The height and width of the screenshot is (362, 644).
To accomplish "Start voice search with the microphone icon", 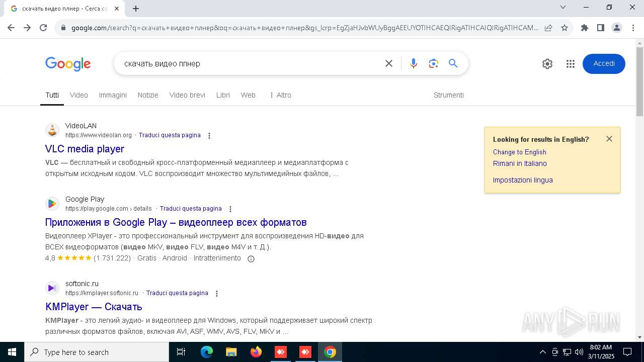I will (x=414, y=63).
